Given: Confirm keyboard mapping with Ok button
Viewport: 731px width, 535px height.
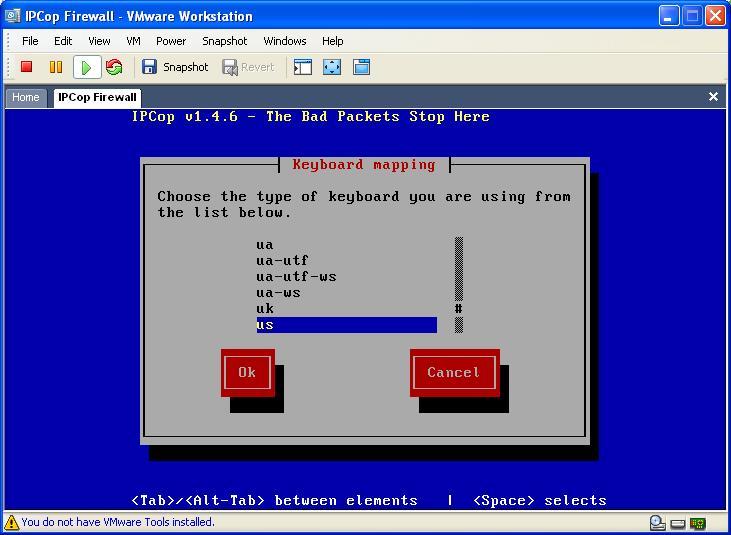Looking at the screenshot, I should click(248, 372).
